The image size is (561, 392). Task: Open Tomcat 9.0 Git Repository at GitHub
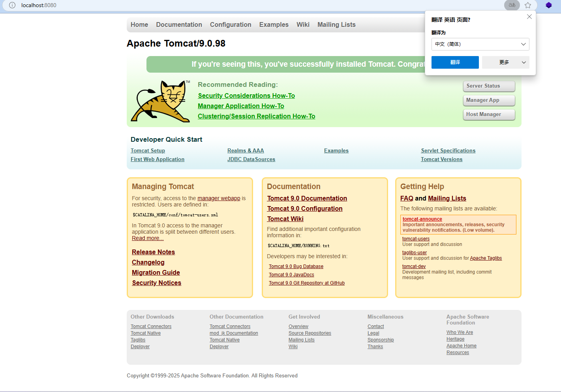(x=307, y=283)
